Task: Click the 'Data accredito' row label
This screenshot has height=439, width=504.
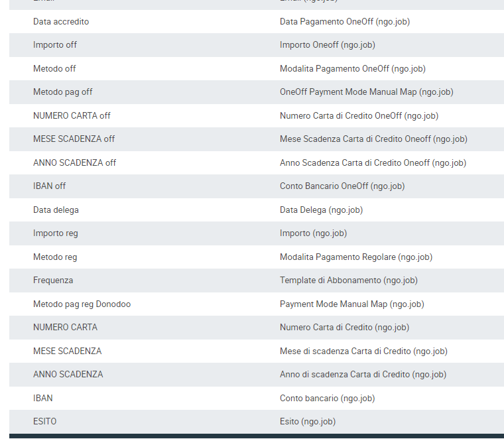Action: [61, 22]
